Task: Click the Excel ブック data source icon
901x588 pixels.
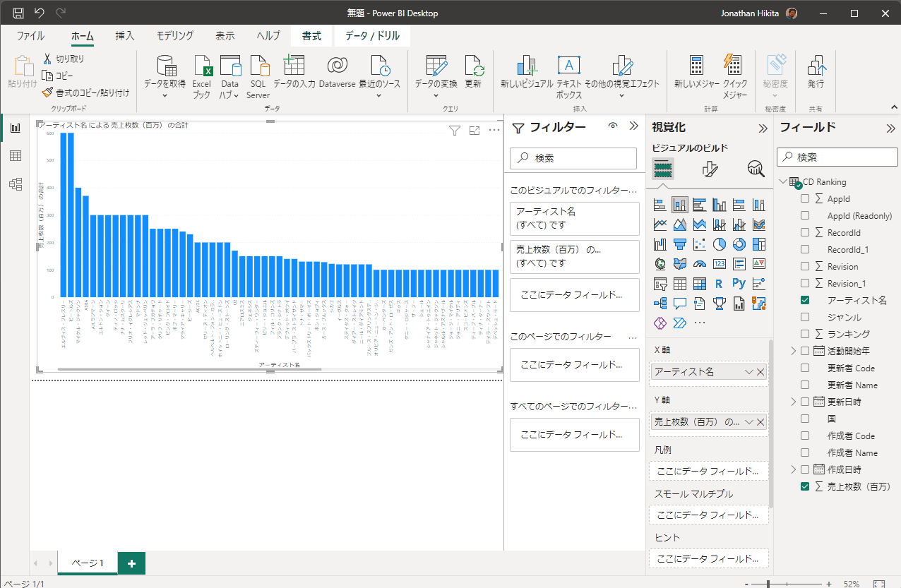Action: 202,67
